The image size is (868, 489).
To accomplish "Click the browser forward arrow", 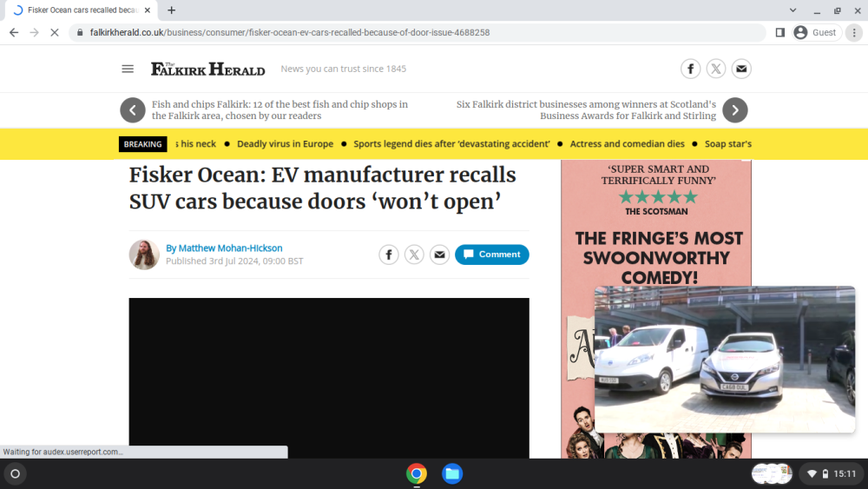I will pos(35,33).
